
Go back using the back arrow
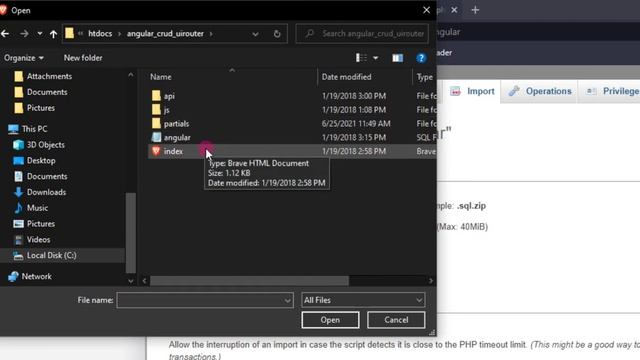click(5, 33)
